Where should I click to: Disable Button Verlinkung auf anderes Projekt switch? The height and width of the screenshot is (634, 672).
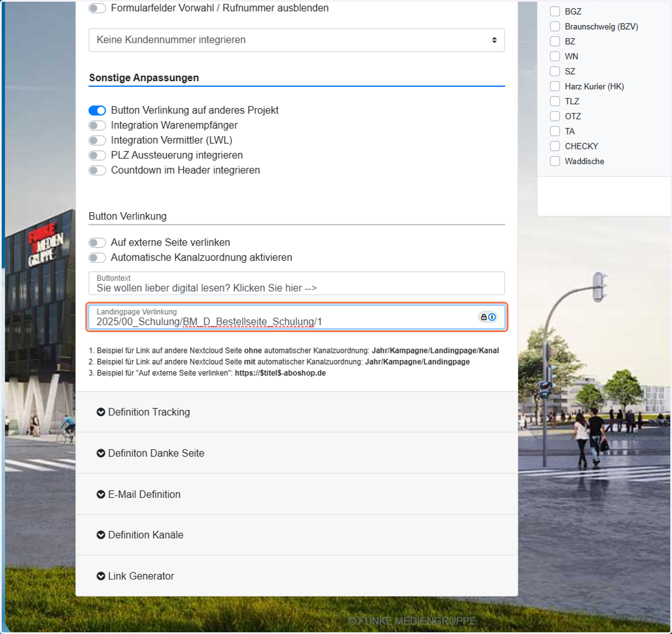click(x=97, y=110)
